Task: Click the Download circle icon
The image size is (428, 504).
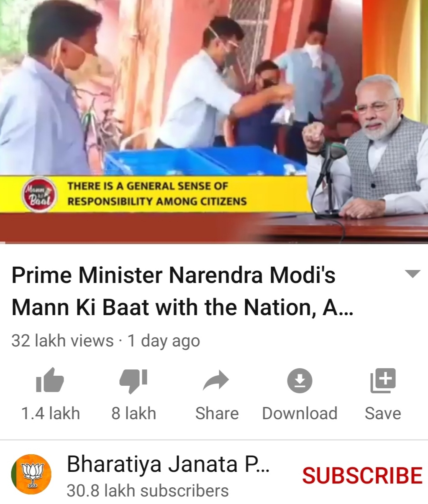Action: [300, 380]
